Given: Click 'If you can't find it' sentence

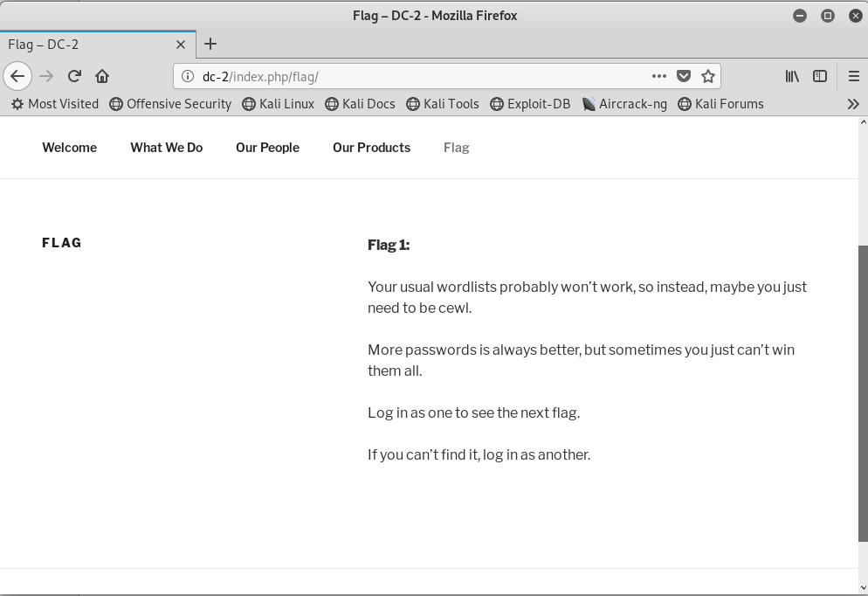Looking at the screenshot, I should coord(479,454).
